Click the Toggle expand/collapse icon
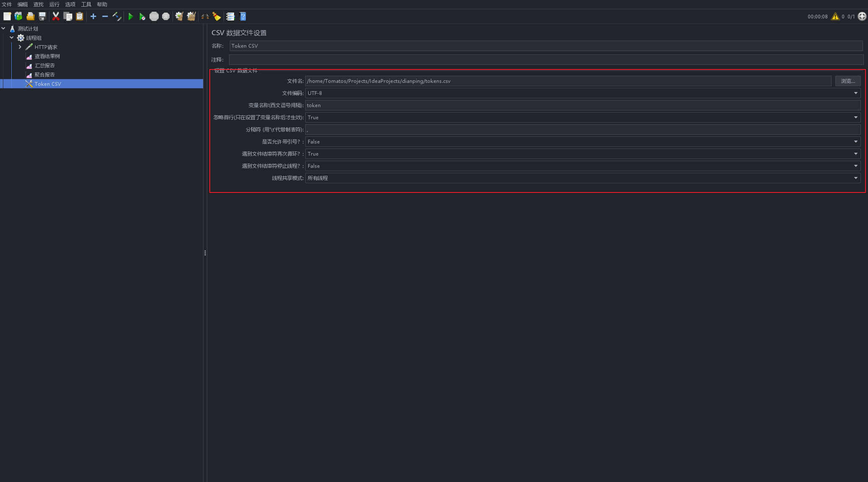 click(116, 16)
